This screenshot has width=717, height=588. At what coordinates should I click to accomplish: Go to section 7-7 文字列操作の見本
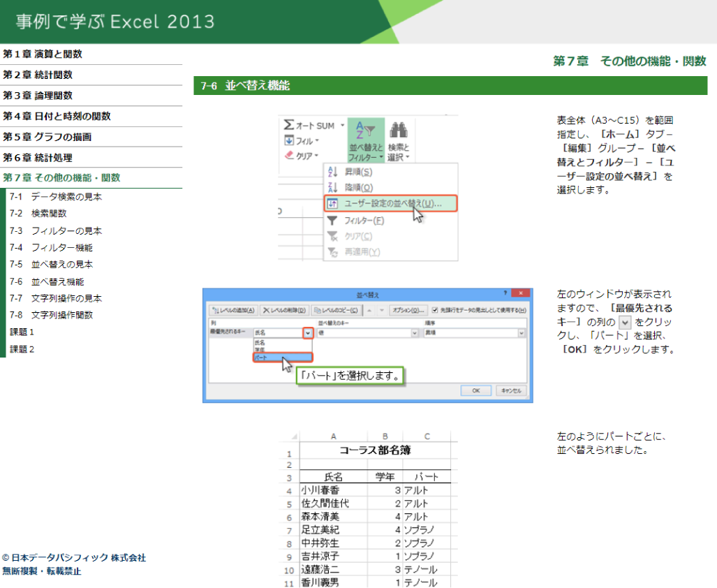(x=56, y=299)
